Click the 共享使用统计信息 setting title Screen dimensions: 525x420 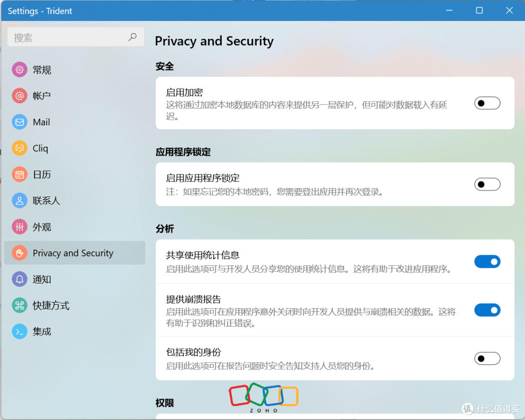[x=203, y=255]
